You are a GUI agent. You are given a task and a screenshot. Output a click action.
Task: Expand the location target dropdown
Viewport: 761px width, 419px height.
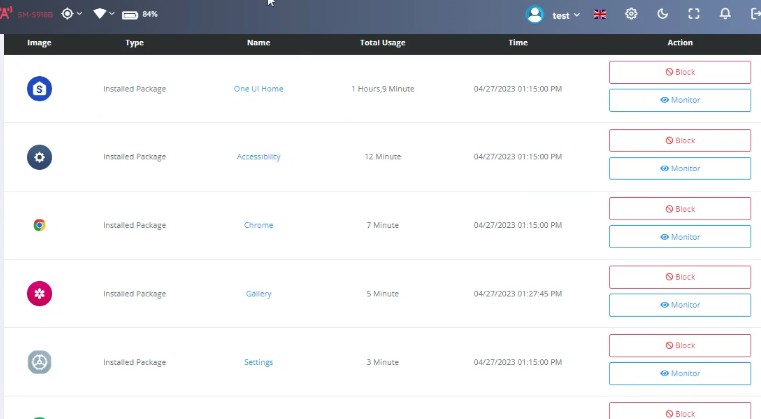71,14
